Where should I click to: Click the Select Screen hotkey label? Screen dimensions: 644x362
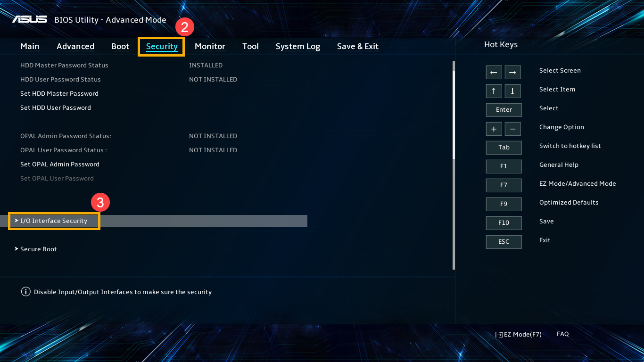(560, 70)
